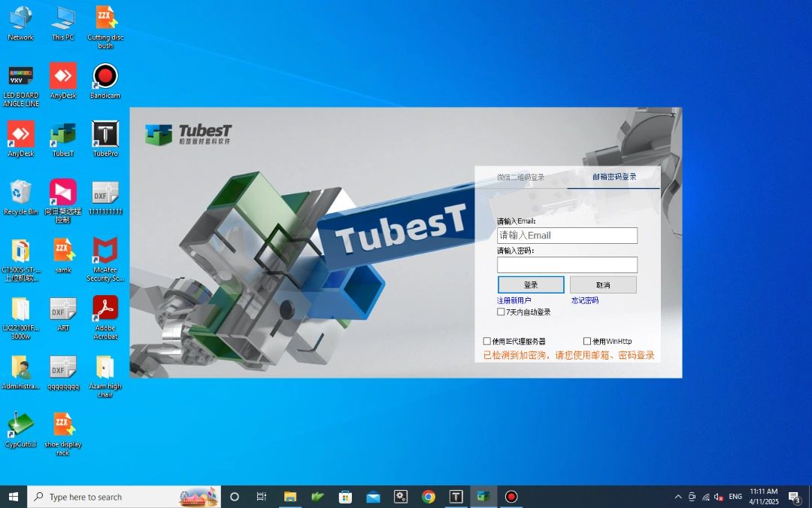Click the ENG language indicator

(735, 497)
